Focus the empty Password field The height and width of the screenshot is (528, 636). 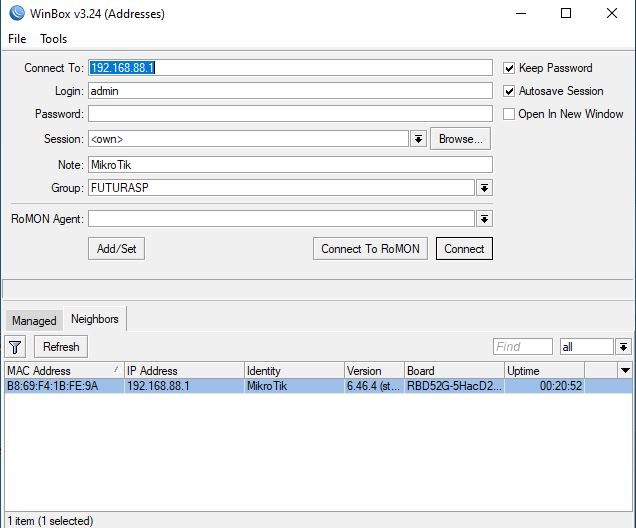290,114
